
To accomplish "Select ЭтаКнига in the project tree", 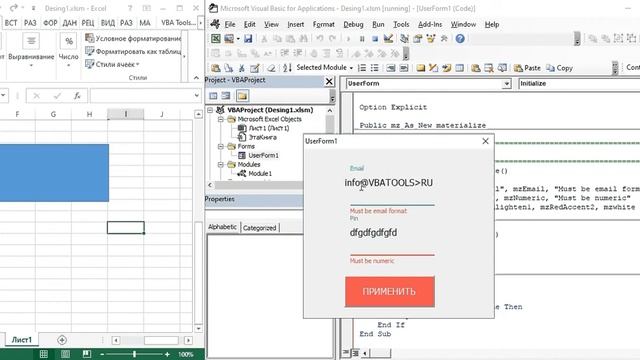I will pyautogui.click(x=262, y=137).
